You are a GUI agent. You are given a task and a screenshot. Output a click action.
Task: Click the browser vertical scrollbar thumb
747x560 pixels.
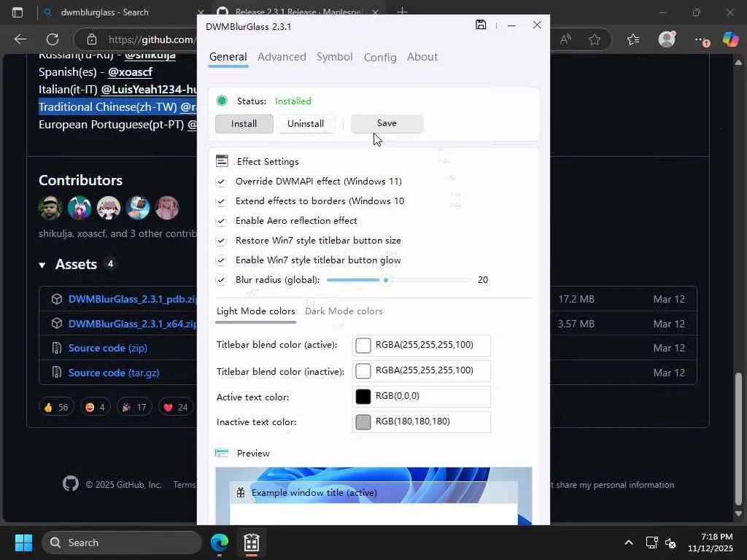738,438
